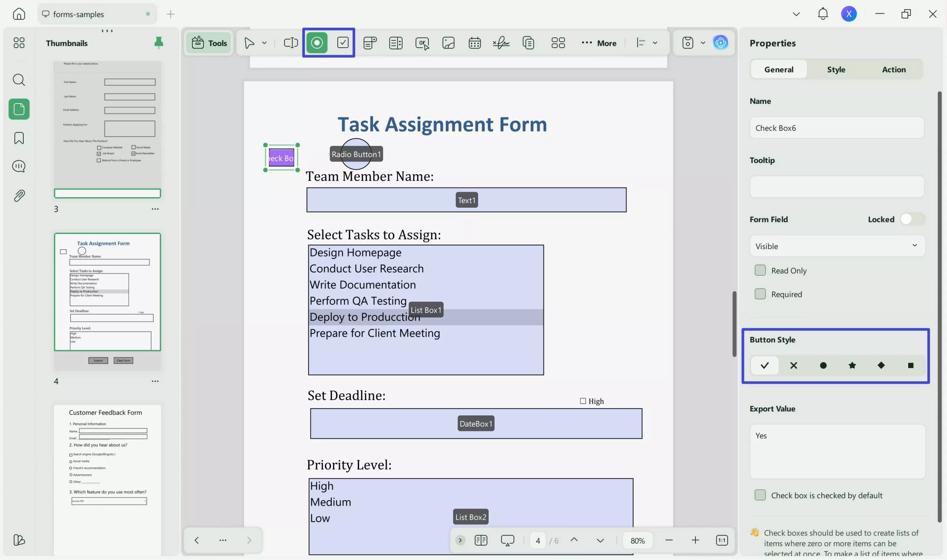Switch to the Style tab
Viewport: 947px width, 560px height.
pyautogui.click(x=836, y=69)
